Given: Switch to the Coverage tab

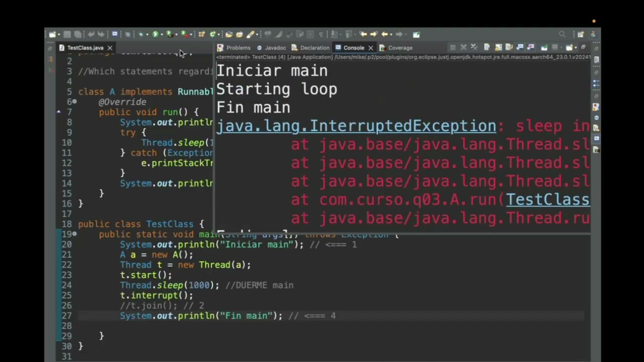Looking at the screenshot, I should click(x=396, y=48).
